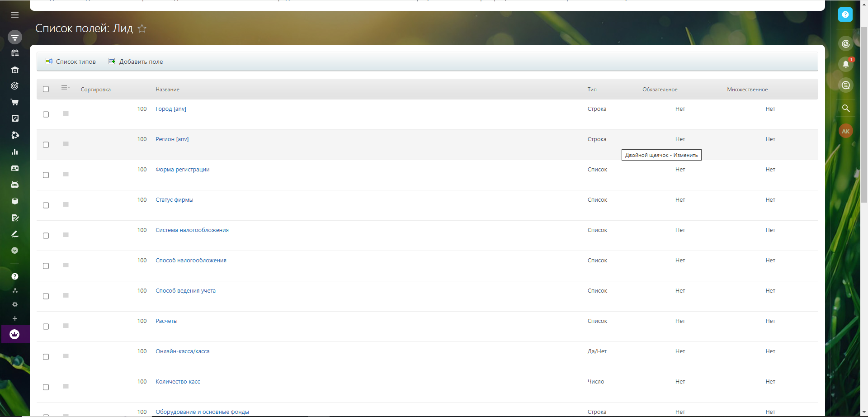Open the actions menu for the Статус фирмы row

(x=66, y=204)
